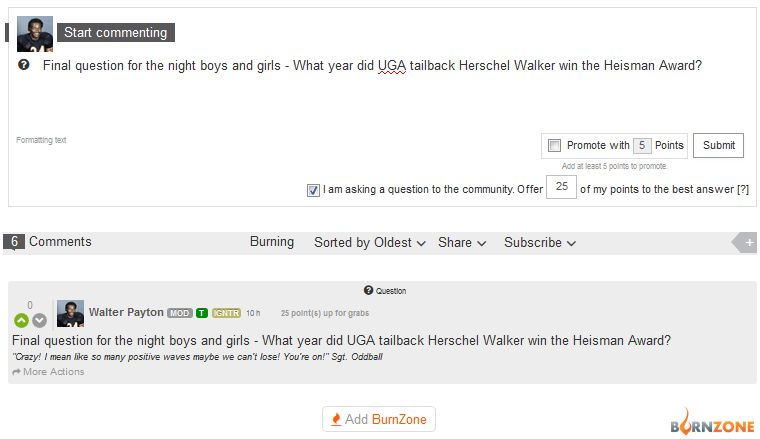
Task: Click the Add BurnZone button
Action: 379,419
